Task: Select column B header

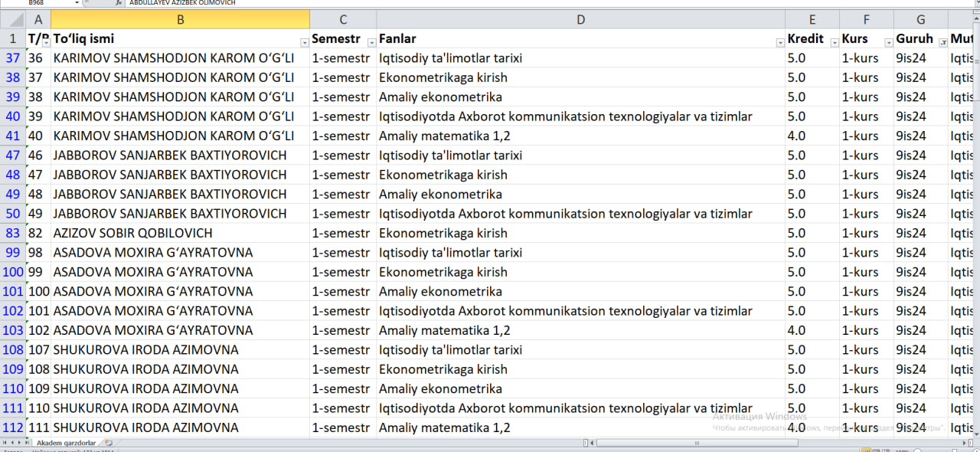Action: (181, 19)
